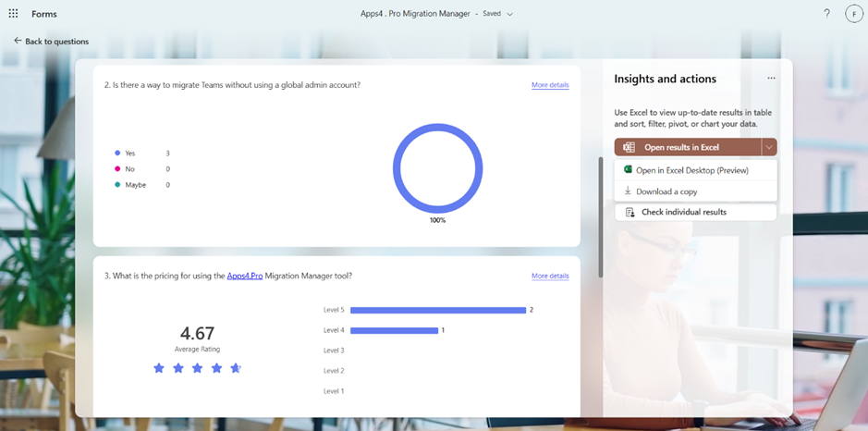Click the individual results document icon
This screenshot has width=868, height=431.
point(630,212)
